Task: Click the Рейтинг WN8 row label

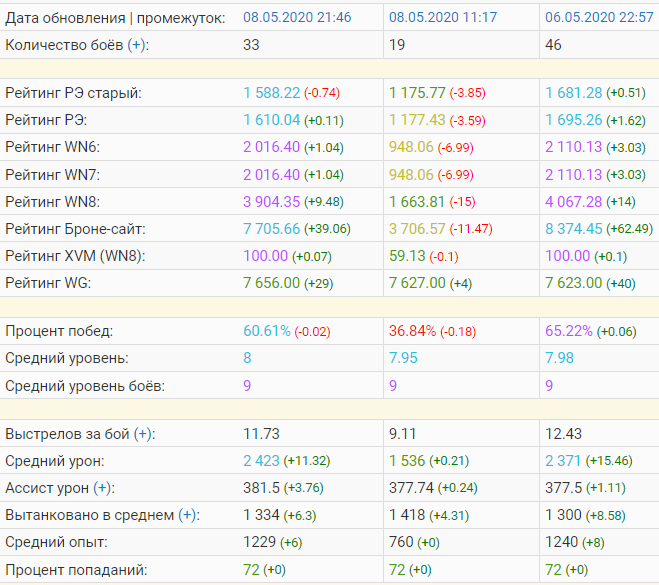Action: point(54,201)
